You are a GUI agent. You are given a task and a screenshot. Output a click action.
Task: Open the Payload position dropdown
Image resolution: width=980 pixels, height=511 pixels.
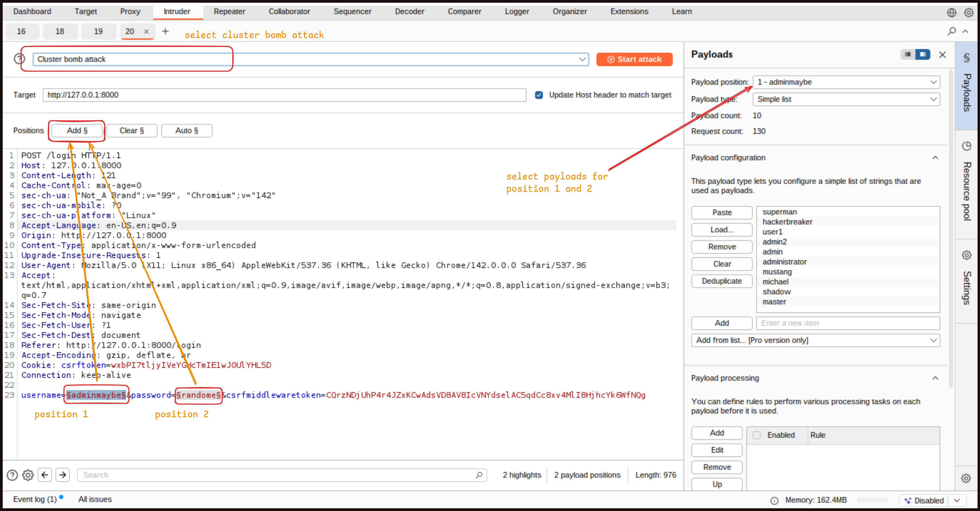846,82
